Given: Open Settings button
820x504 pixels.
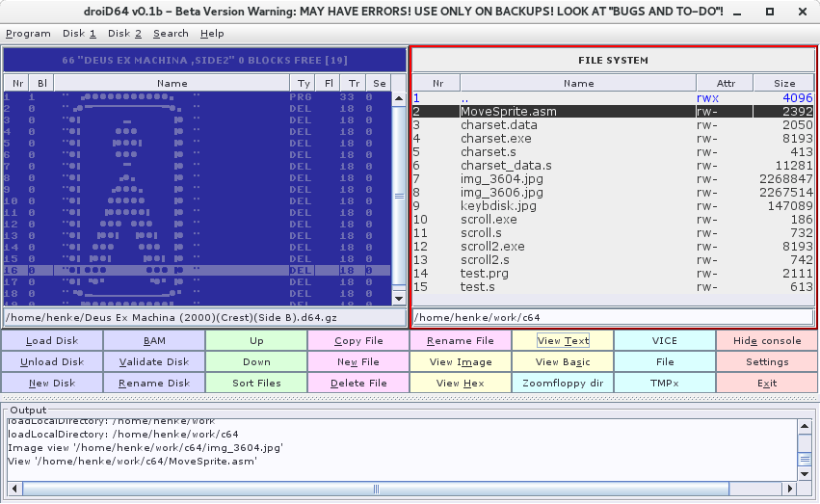Looking at the screenshot, I should coord(766,362).
